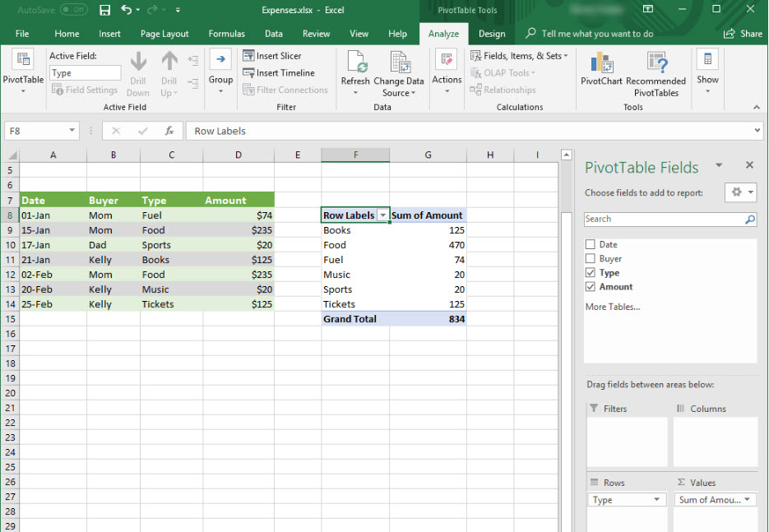This screenshot has height=532, width=769.
Task: Click Insert Timeline in Filter group
Action: coord(279,73)
